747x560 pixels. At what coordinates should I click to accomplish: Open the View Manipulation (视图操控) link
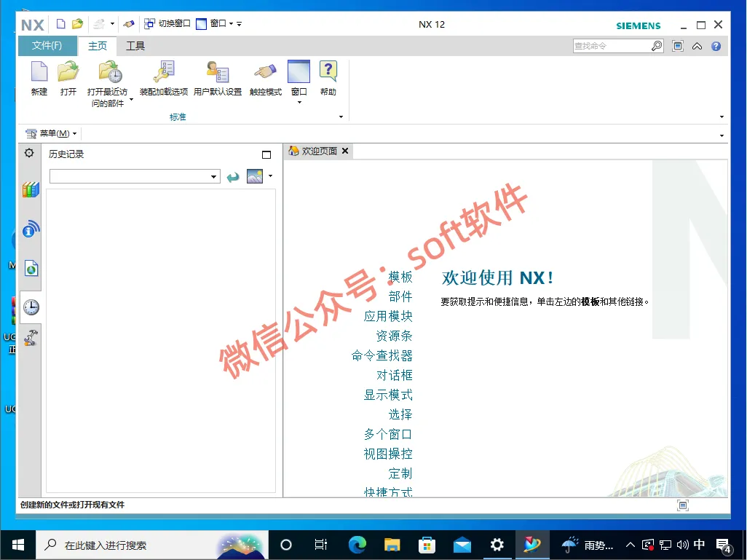(x=388, y=454)
